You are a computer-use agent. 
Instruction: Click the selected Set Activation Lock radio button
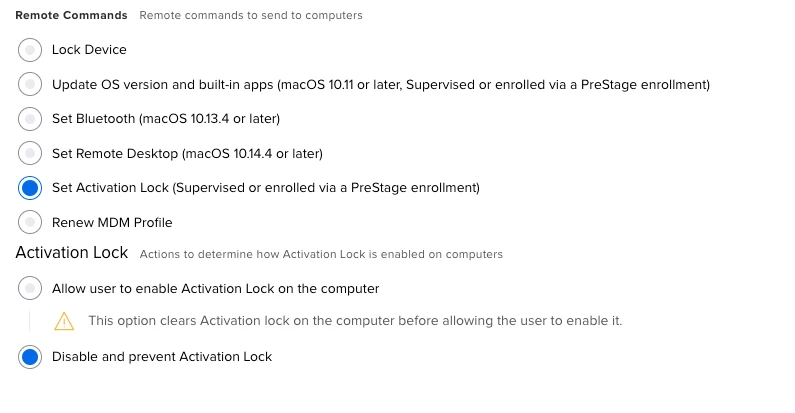[x=30, y=187]
